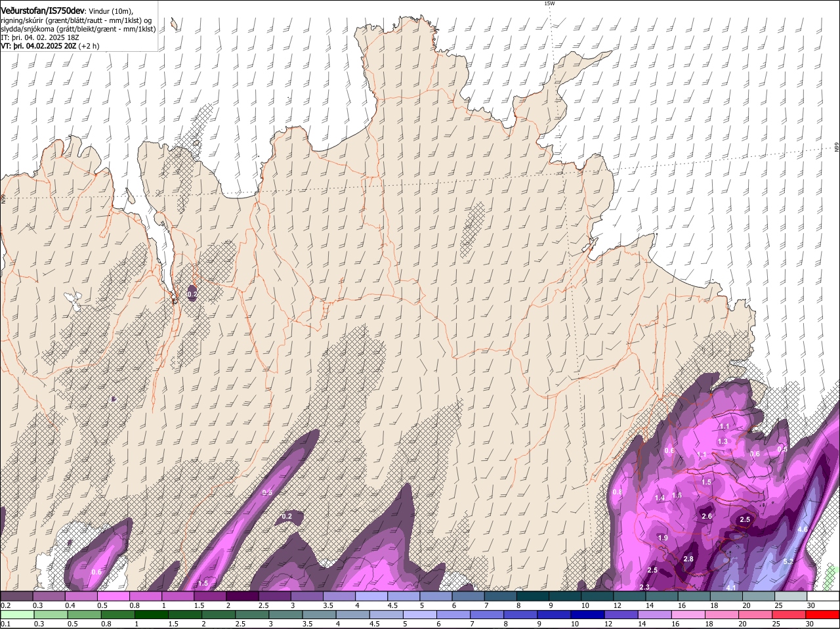Click the upper scale swatch between 20 and 25
This screenshot has height=629, width=840.
coord(759,596)
